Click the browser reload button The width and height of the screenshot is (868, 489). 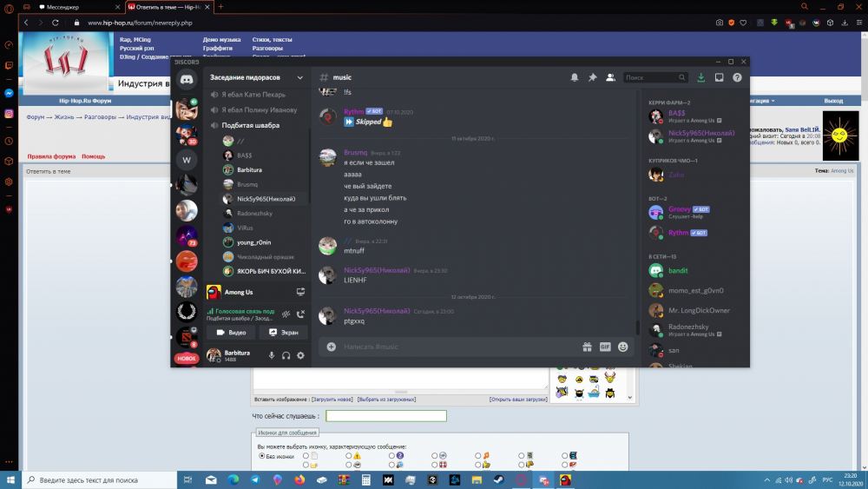coord(55,23)
